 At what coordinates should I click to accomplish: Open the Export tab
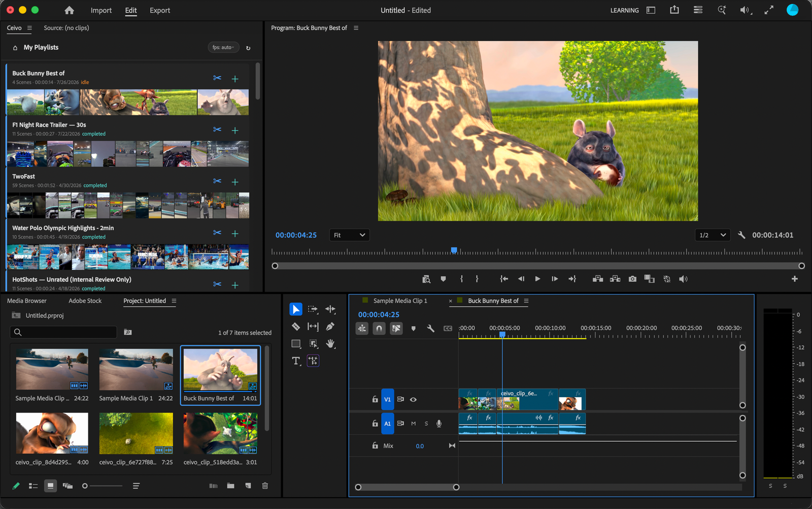pyautogui.click(x=160, y=10)
